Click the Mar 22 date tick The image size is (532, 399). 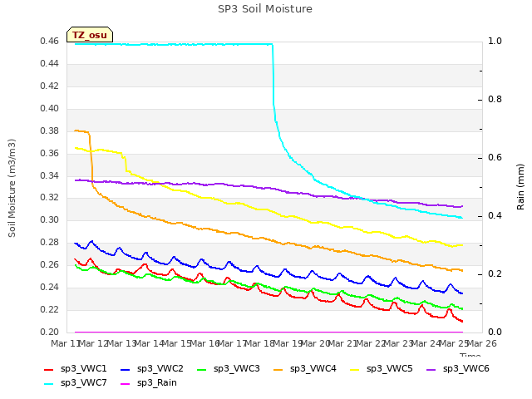click(x=372, y=343)
